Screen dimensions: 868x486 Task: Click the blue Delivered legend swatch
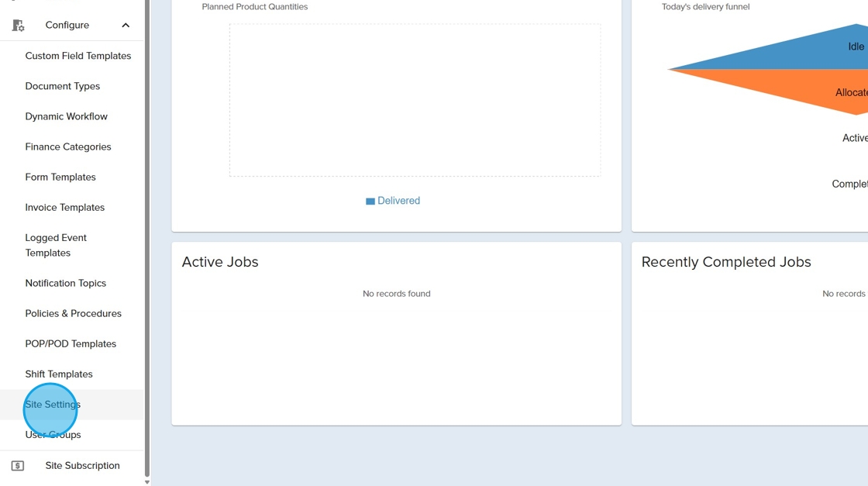tap(370, 202)
